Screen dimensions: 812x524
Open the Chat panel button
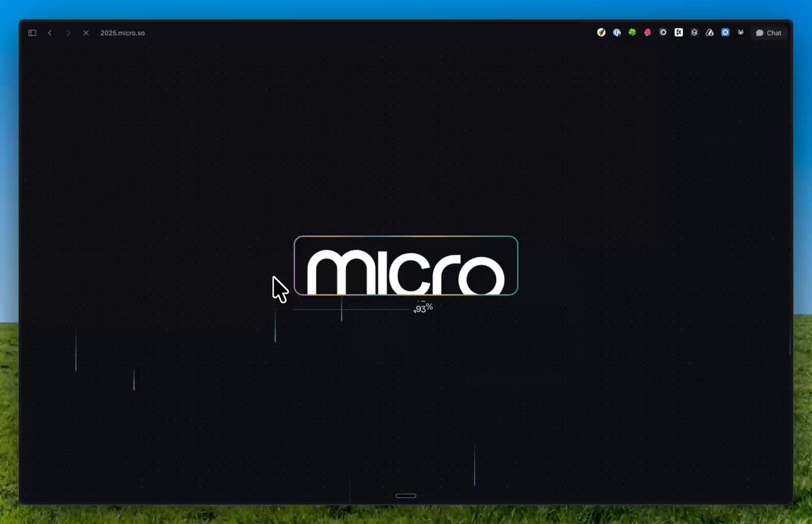(769, 32)
